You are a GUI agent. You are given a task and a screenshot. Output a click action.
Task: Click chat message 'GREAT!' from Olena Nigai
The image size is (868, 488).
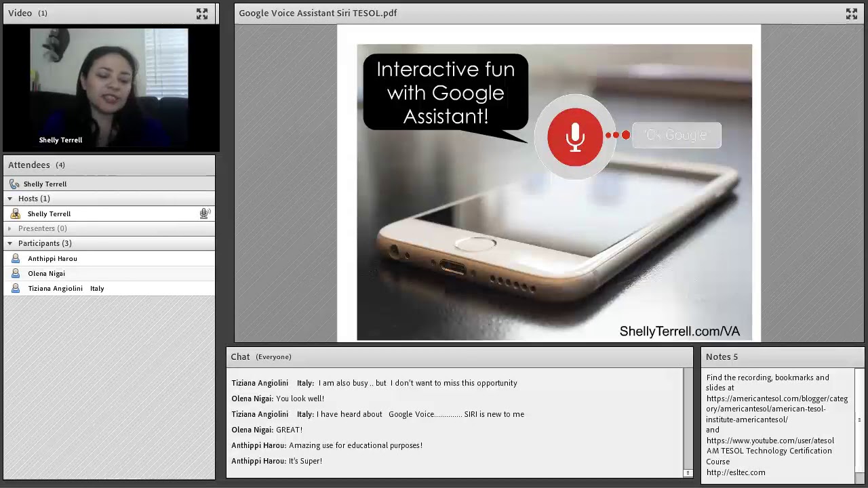[289, 430]
